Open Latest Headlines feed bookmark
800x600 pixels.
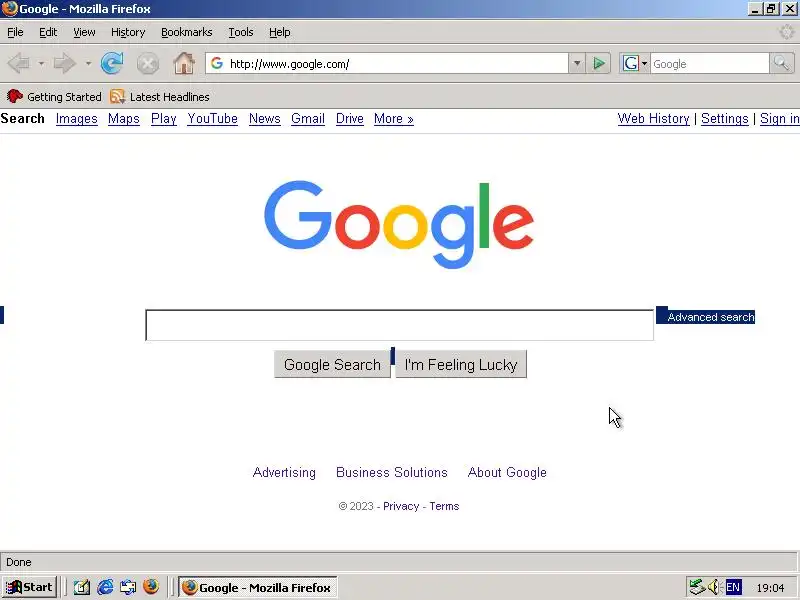pyautogui.click(x=160, y=96)
